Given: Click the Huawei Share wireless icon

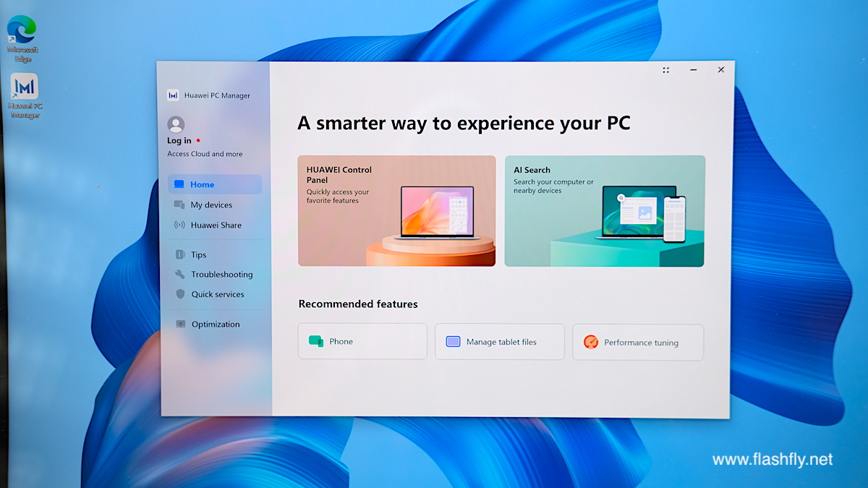Looking at the screenshot, I should point(179,225).
